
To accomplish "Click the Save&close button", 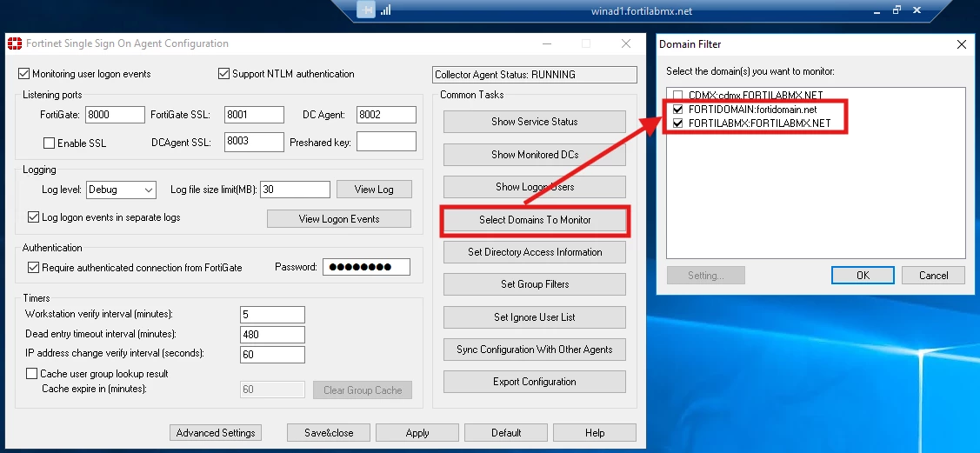I will click(x=329, y=432).
